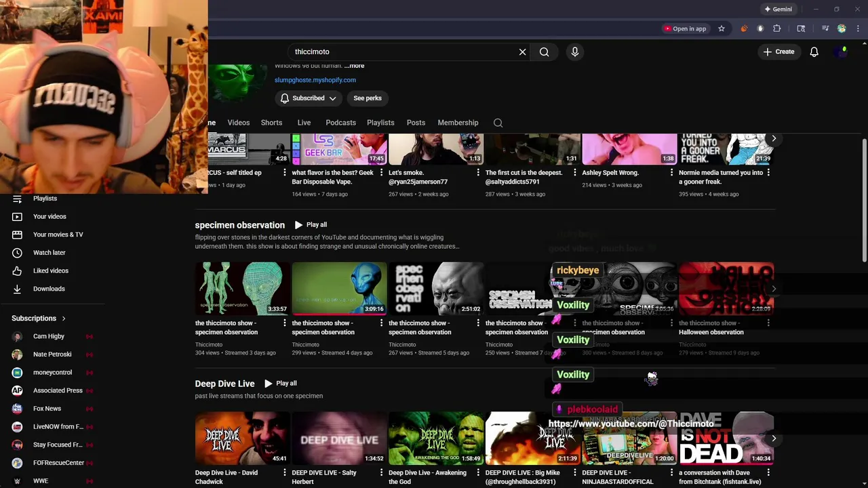Switch to the Podcasts tab
Screen dimensions: 868x488
pyautogui.click(x=340, y=123)
